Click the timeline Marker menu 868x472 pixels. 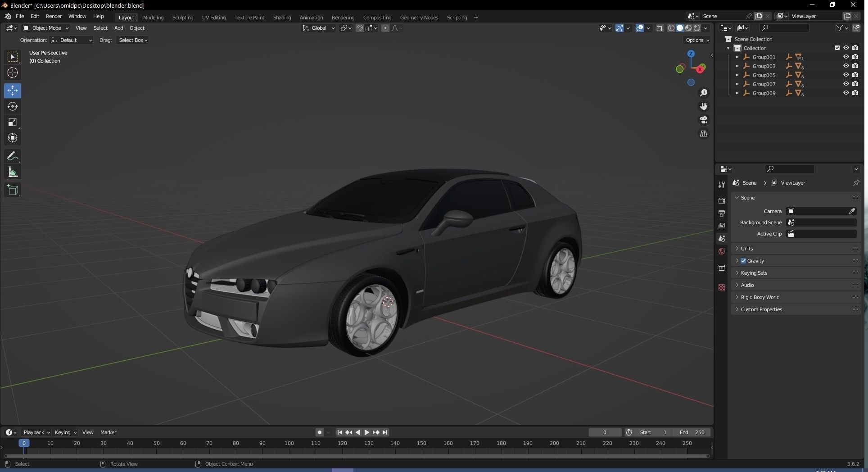point(108,432)
